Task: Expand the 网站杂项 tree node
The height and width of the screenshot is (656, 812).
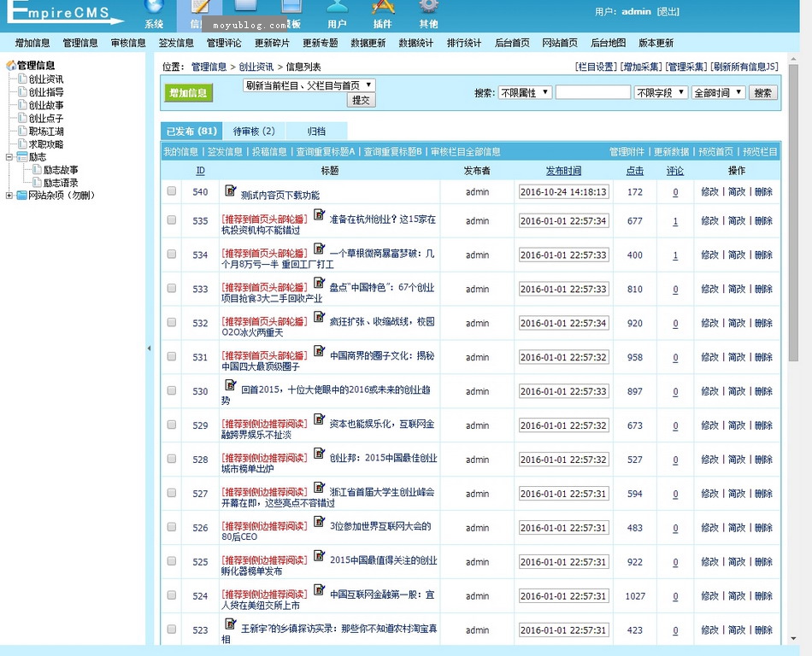Action: click(9, 195)
